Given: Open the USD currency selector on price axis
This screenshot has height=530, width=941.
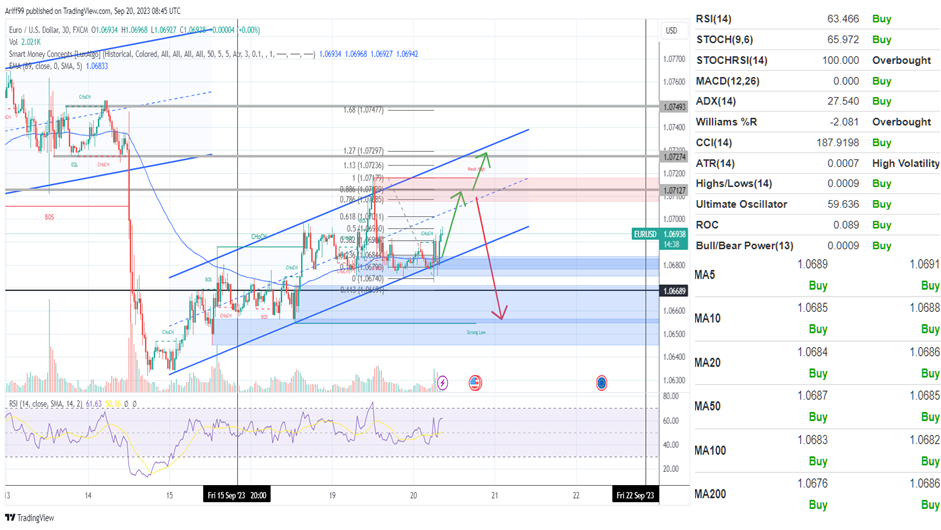Looking at the screenshot, I should click(671, 30).
